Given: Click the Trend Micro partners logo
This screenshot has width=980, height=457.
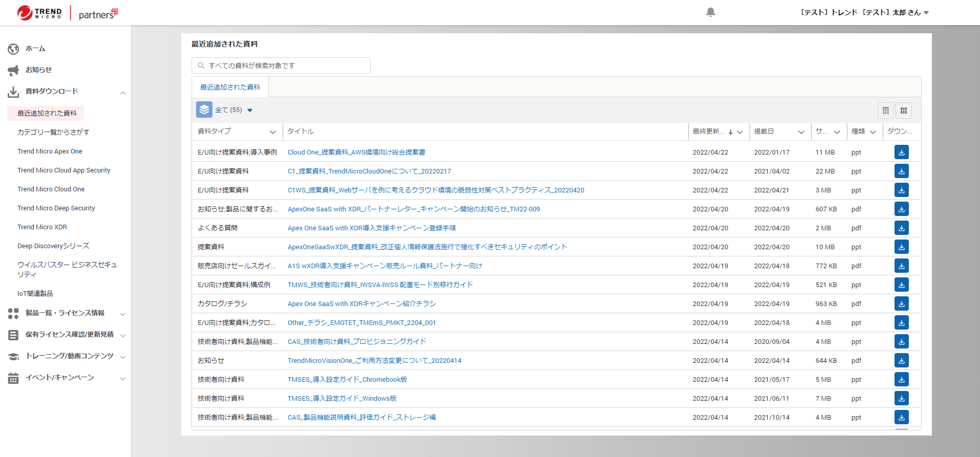Looking at the screenshot, I should (x=68, y=13).
